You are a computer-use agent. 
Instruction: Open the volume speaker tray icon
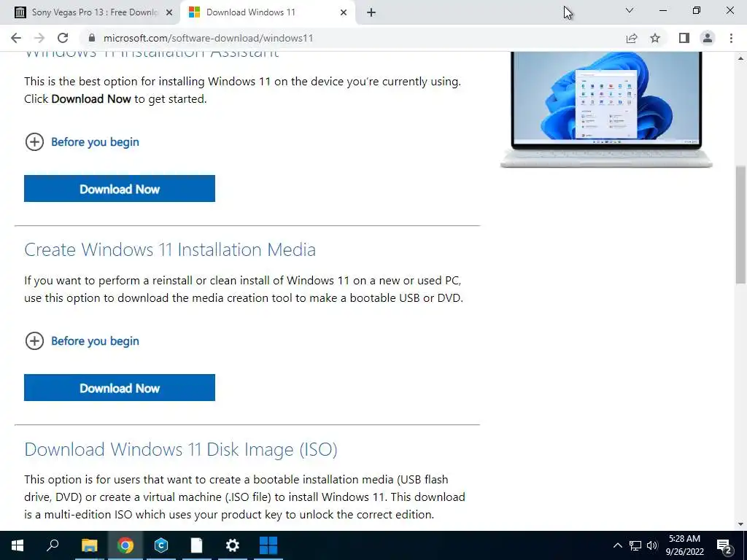coord(652,545)
